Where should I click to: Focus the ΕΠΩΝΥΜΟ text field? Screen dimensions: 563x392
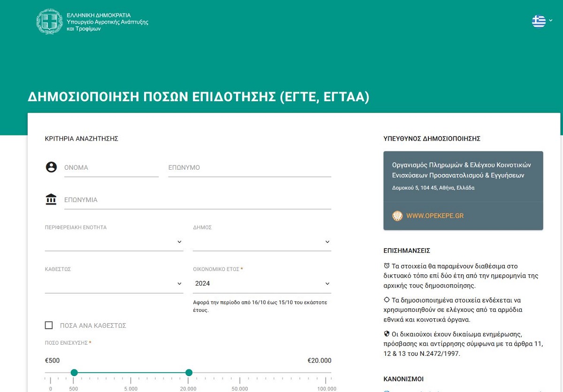coord(250,168)
